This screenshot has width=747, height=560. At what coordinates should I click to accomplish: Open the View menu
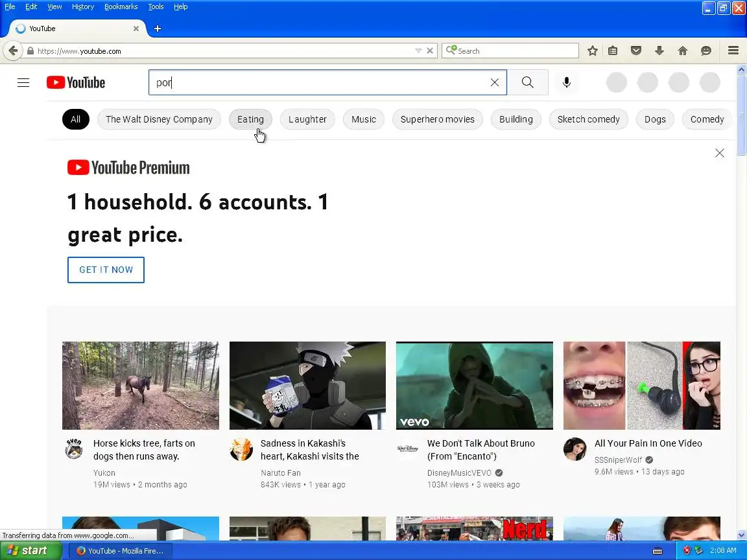[x=54, y=6]
